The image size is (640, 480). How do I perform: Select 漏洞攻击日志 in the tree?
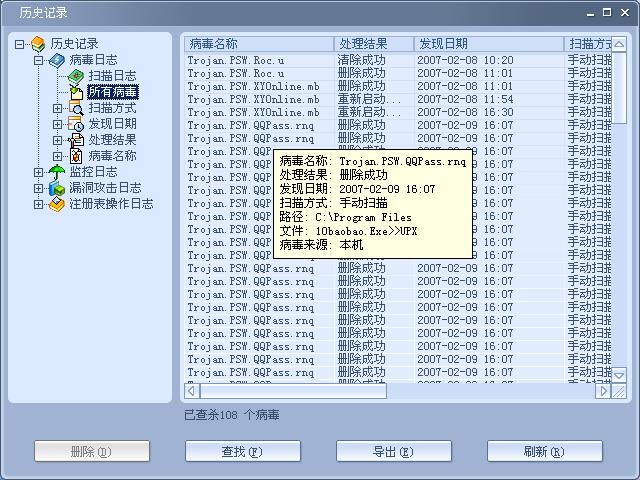105,188
